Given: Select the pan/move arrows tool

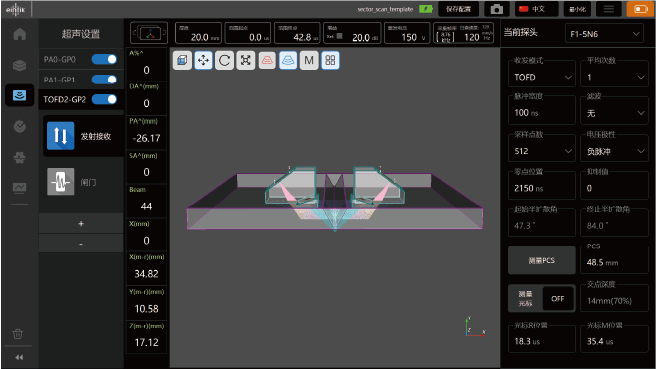Looking at the screenshot, I should tap(203, 61).
